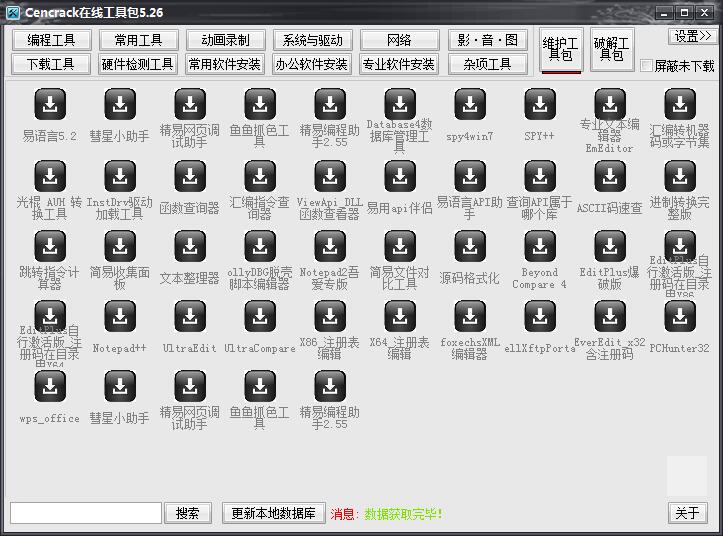Select the SPY++ download icon

[x=540, y=104]
